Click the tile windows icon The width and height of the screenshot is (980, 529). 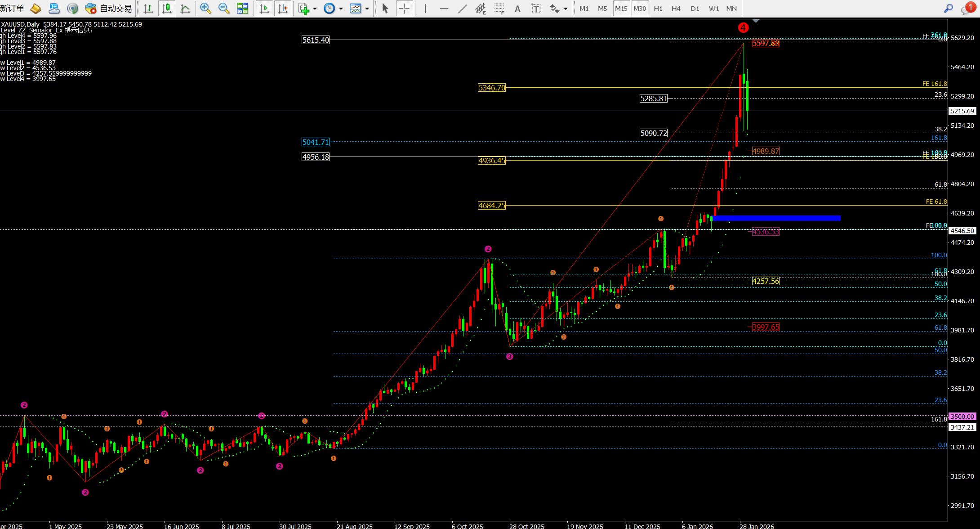tap(243, 9)
